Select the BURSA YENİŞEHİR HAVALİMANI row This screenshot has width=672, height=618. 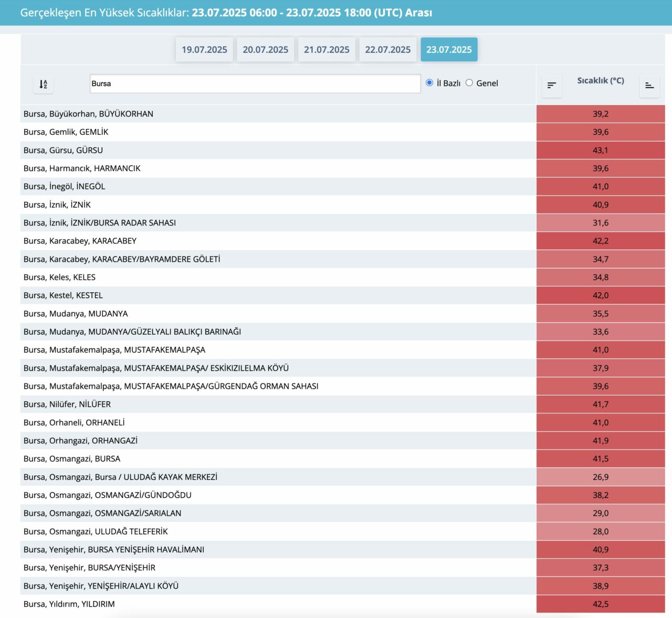pyautogui.click(x=114, y=549)
